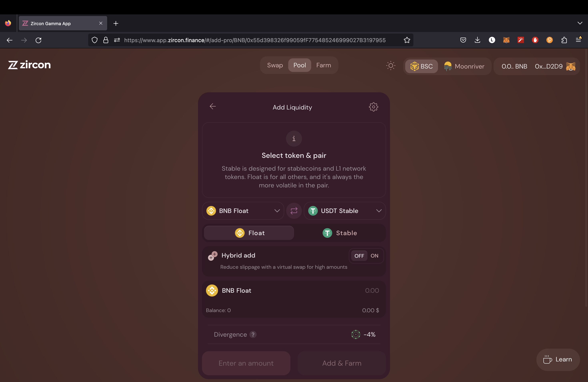Viewport: 588px width, 382px height.
Task: Switch to the Swap tab
Action: [275, 65]
